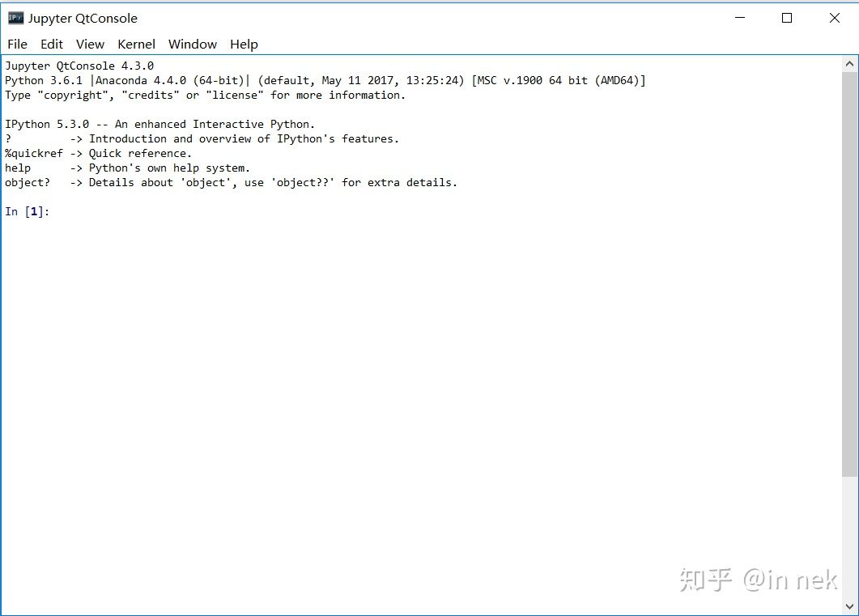Click the %quickref text in the banner
This screenshot has width=859, height=616.
[x=33, y=154]
